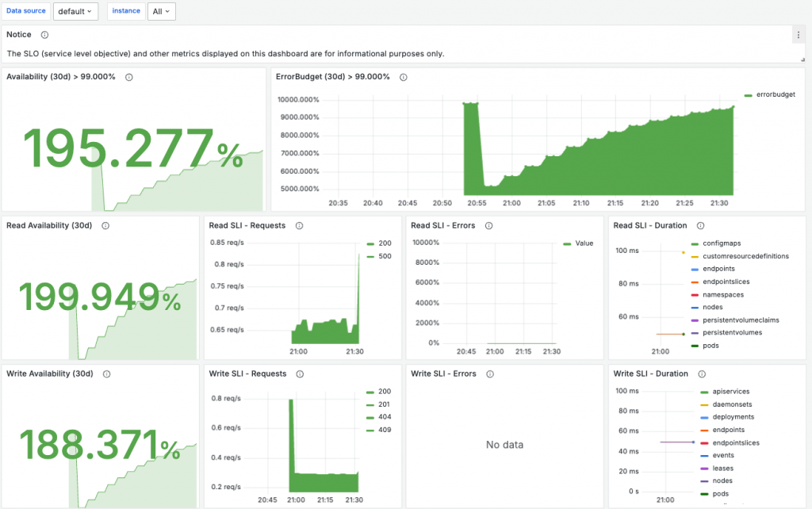
Task: Show info icon for Read SLI - Errors
Action: 488,226
